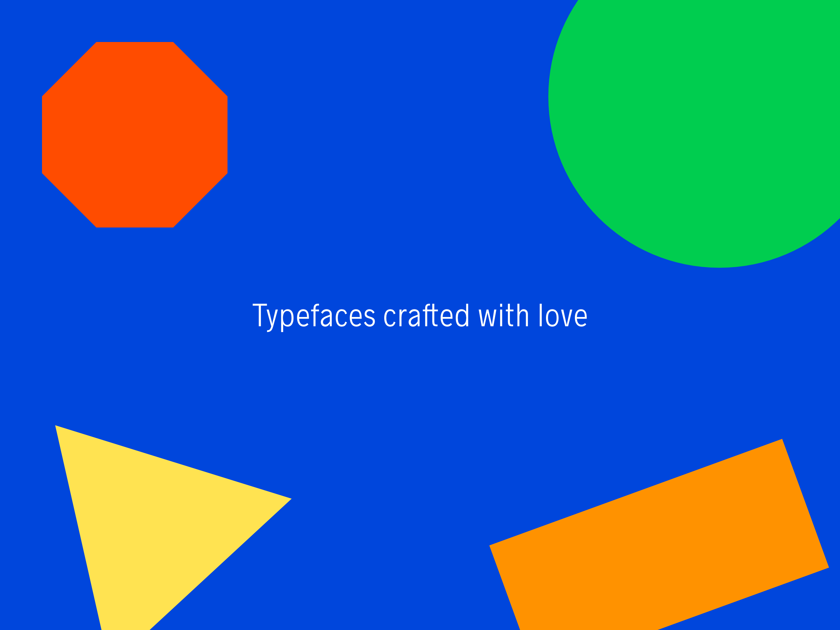Click the bottom edge of the green circle
Screen dimensions: 840x630
pos(719,266)
